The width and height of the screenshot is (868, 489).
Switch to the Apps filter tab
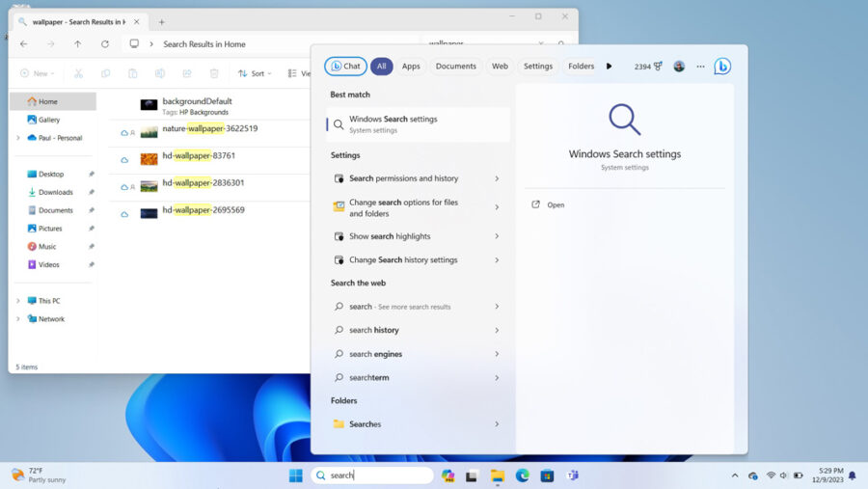[x=411, y=66]
